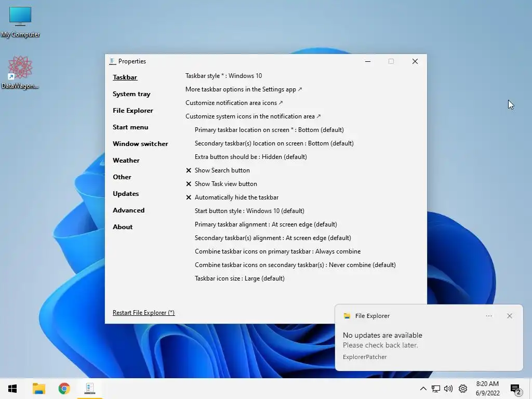Viewport: 532px width, 399px height.
Task: Click the File Explorer icon in notification
Action: [347, 316]
